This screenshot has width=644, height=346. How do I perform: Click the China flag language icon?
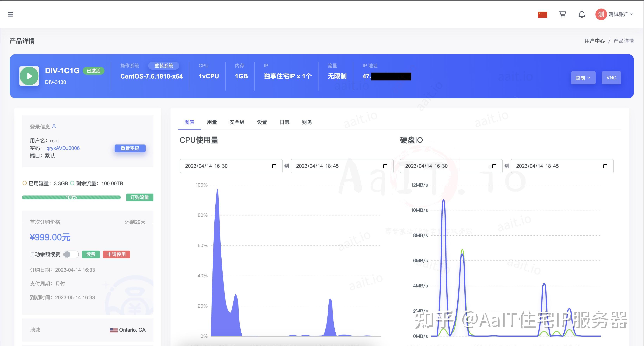(x=542, y=14)
